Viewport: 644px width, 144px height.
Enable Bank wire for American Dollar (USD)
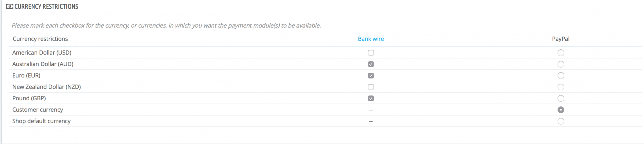371,53
